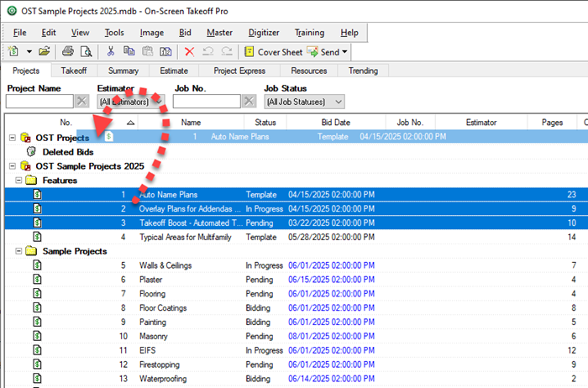Sort by the Status column header
This screenshot has height=388, width=588.
click(265, 123)
